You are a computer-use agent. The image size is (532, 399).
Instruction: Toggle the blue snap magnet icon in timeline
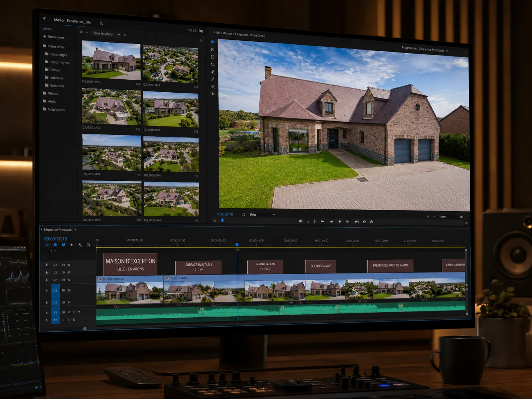pyautogui.click(x=47, y=245)
